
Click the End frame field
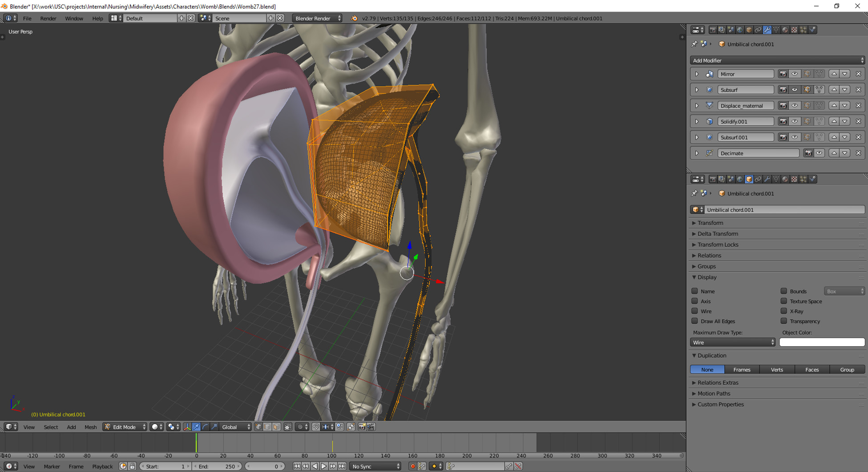pyautogui.click(x=217, y=466)
